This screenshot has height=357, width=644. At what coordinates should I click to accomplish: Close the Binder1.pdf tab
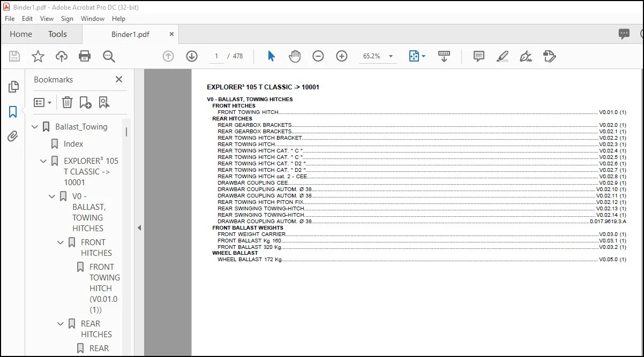pos(171,34)
